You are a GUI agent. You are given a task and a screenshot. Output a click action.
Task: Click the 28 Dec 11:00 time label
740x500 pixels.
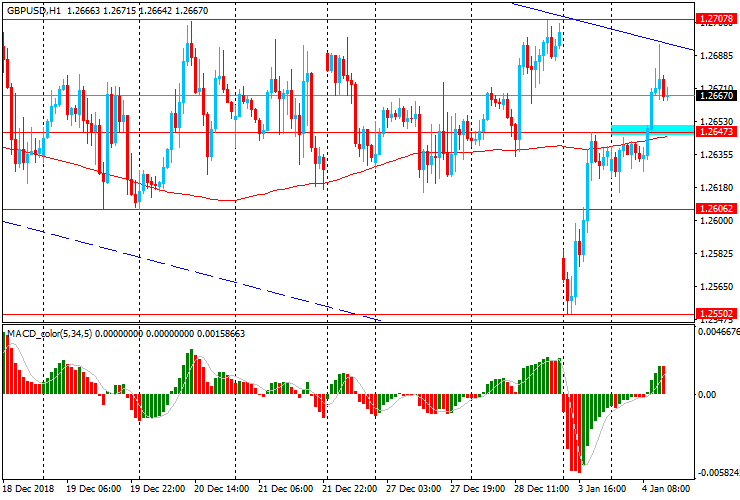click(545, 490)
